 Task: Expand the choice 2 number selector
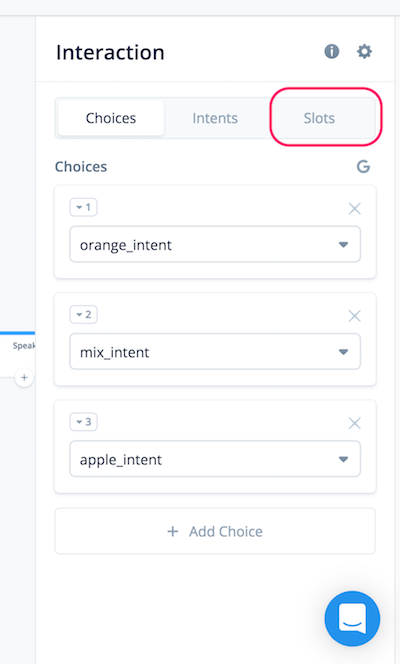[83, 315]
